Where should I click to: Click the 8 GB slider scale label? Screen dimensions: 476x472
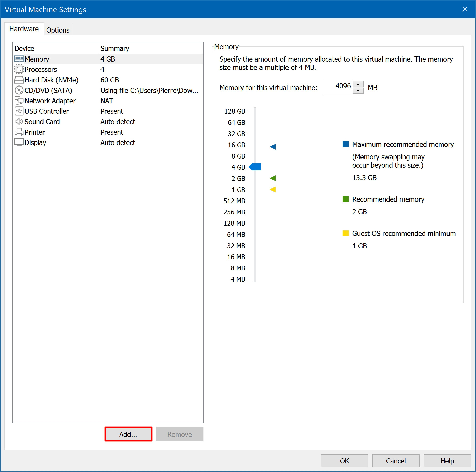238,156
